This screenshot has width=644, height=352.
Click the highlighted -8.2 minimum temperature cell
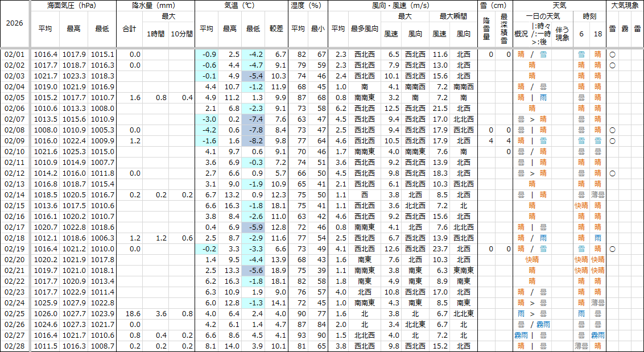[x=253, y=141]
